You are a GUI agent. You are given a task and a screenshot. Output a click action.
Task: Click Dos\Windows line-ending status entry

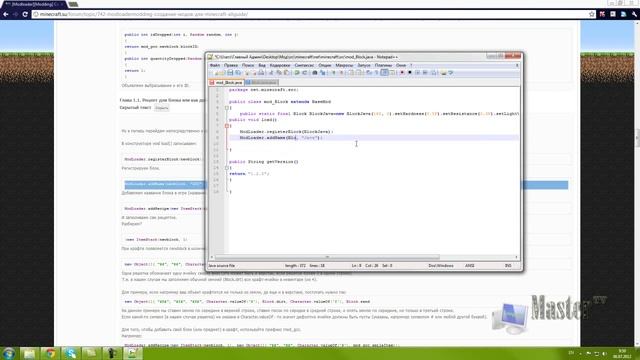point(441,266)
